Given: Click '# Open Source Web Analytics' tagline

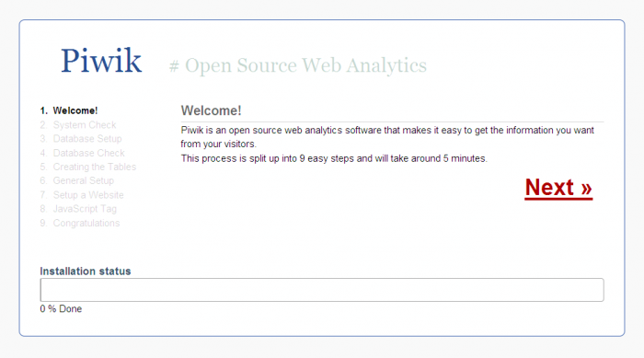Looking at the screenshot, I should (x=298, y=65).
